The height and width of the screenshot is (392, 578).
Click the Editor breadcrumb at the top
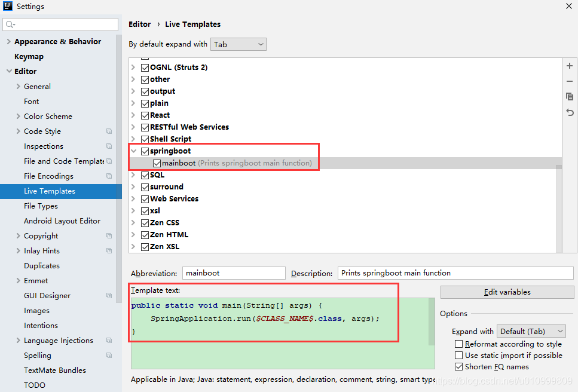click(139, 24)
